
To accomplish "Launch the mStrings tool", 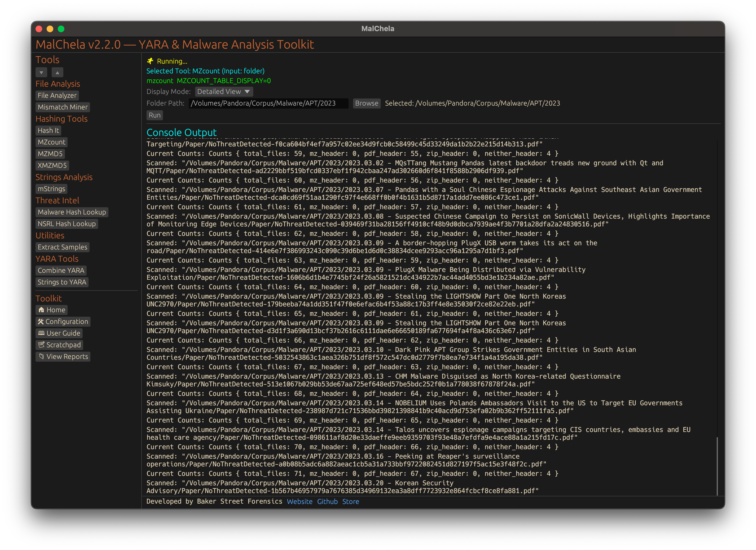I will [x=51, y=189].
